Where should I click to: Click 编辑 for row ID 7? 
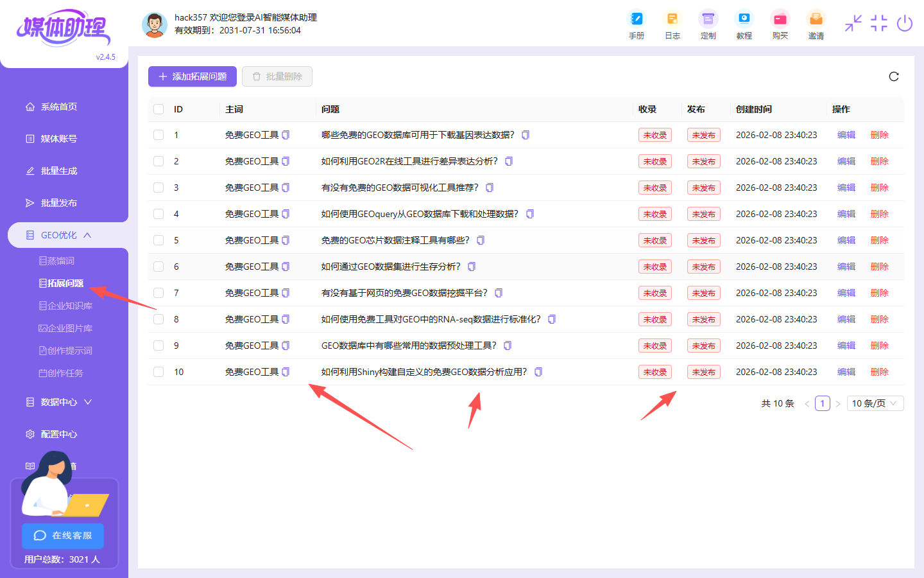click(x=846, y=293)
